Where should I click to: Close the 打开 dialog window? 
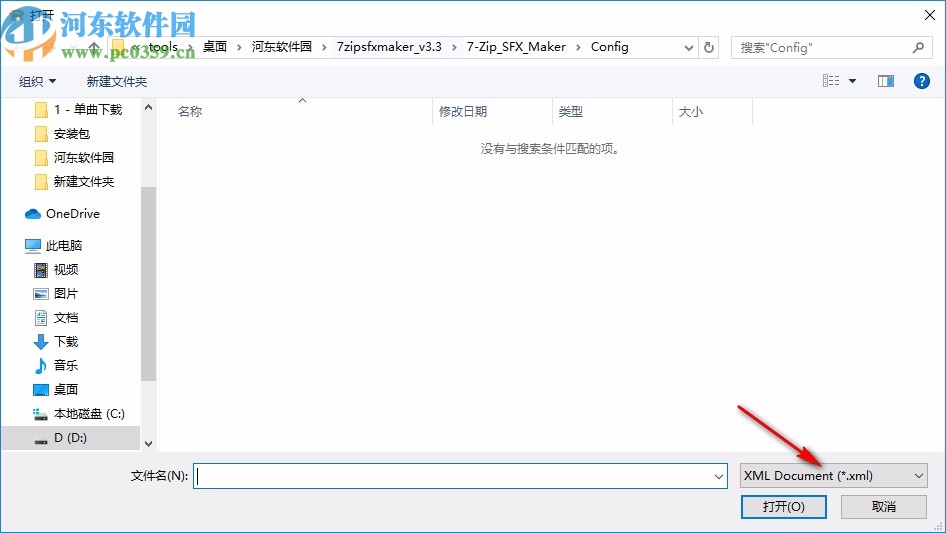point(930,15)
